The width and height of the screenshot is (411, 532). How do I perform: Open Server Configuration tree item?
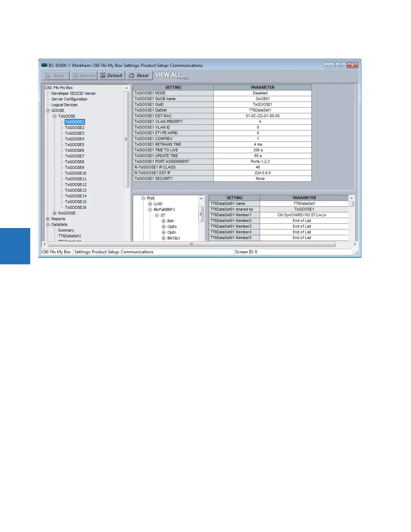[x=69, y=99]
